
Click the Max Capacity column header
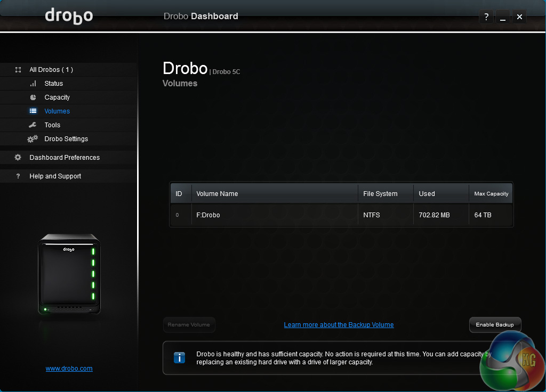[x=491, y=194]
